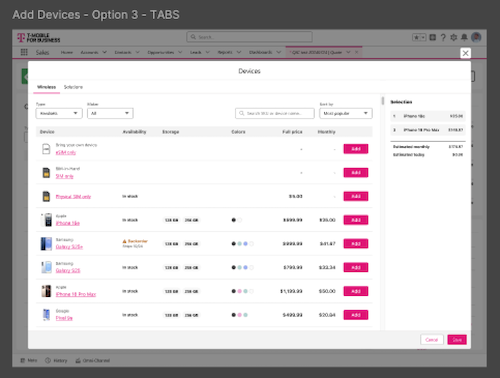Choose pink color for iPhone 16 Pro Max
Image resolution: width=500 pixels, height=378 pixels.
[239, 291]
